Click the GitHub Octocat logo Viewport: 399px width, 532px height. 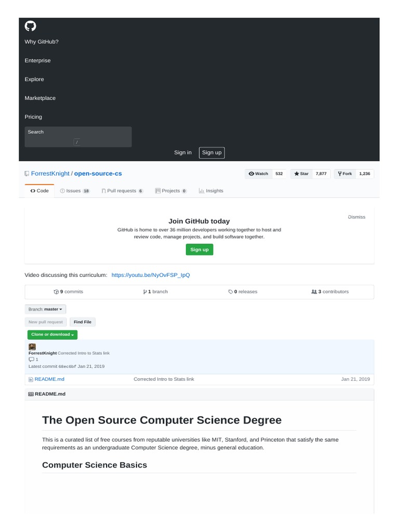pyautogui.click(x=31, y=26)
